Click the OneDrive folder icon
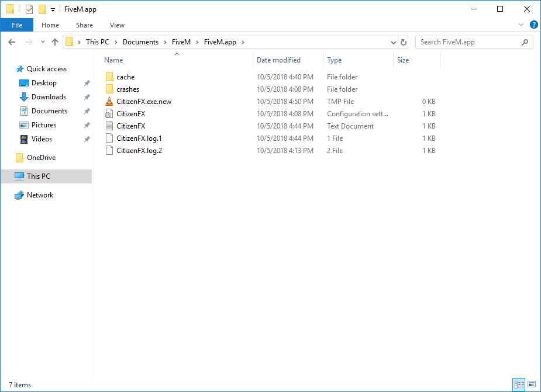541x392 pixels. (20, 158)
